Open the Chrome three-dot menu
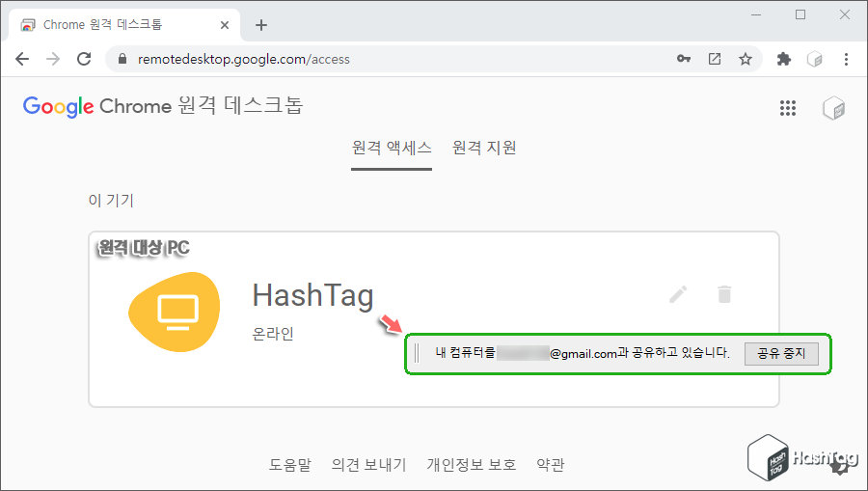The height and width of the screenshot is (491, 868). (846, 59)
